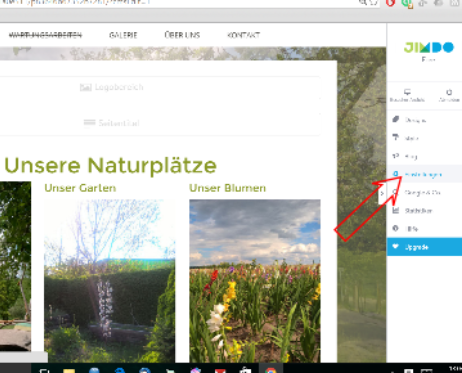Click the Seitentitel placeholder field
462x373 pixels.
click(x=160, y=123)
